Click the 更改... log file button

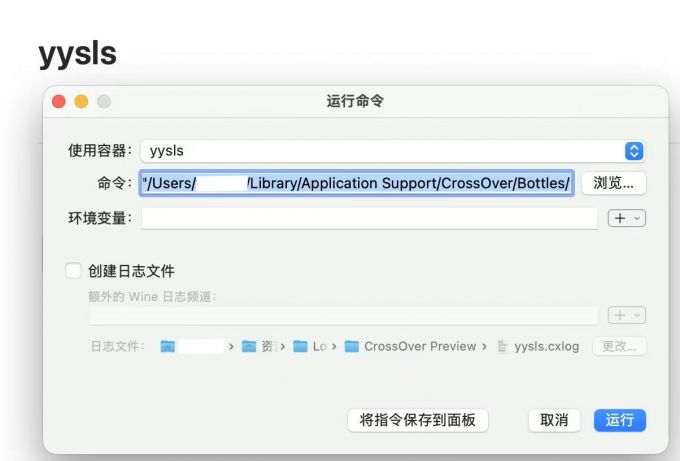(x=619, y=346)
